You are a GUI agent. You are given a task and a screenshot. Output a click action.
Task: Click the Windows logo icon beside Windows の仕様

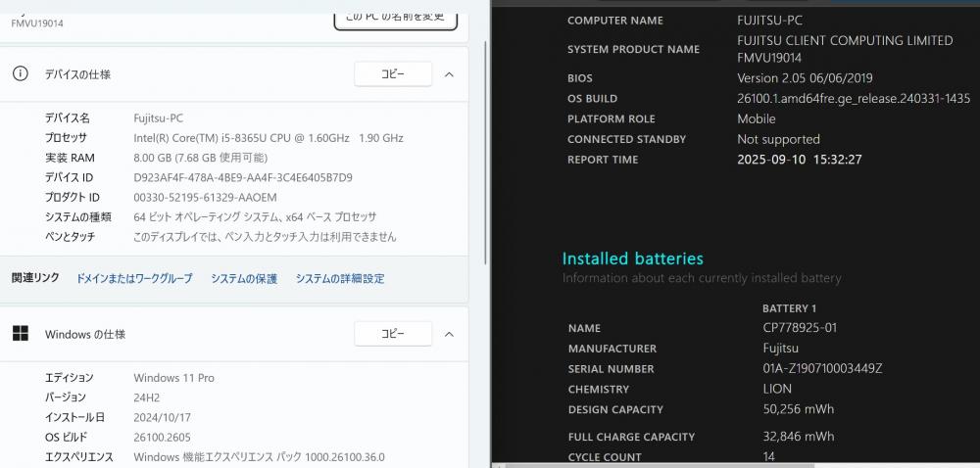pyautogui.click(x=20, y=334)
